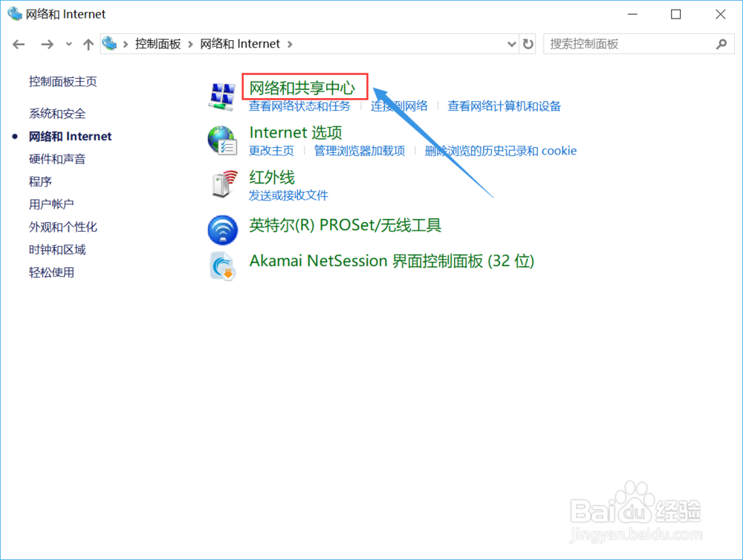Click the search magnifier icon
The height and width of the screenshot is (560, 743).
(x=721, y=44)
